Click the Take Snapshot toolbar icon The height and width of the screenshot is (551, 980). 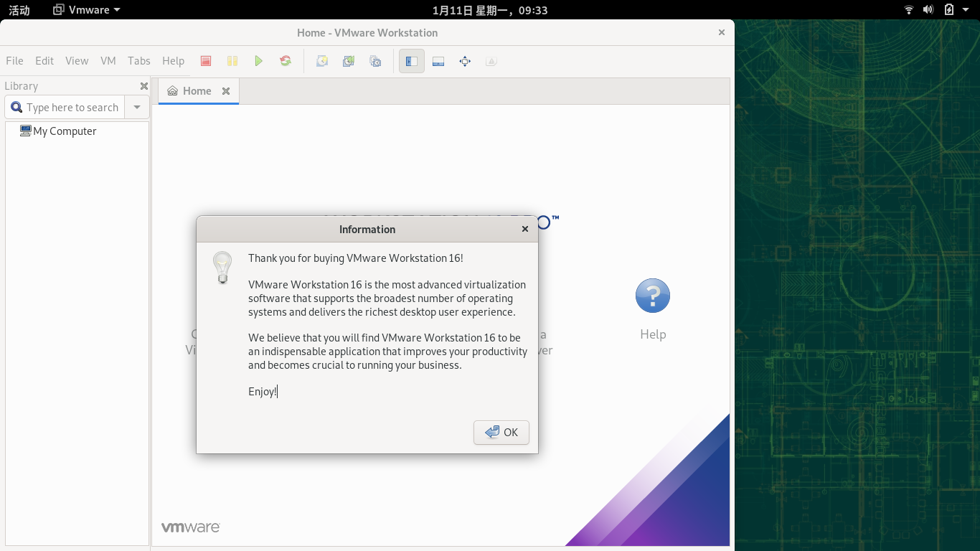(322, 61)
